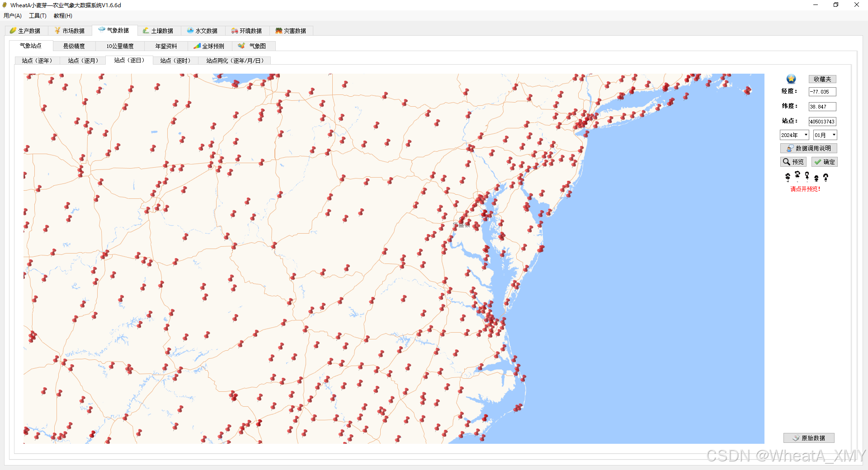Switch to 站点（逐年） tab

click(37, 61)
